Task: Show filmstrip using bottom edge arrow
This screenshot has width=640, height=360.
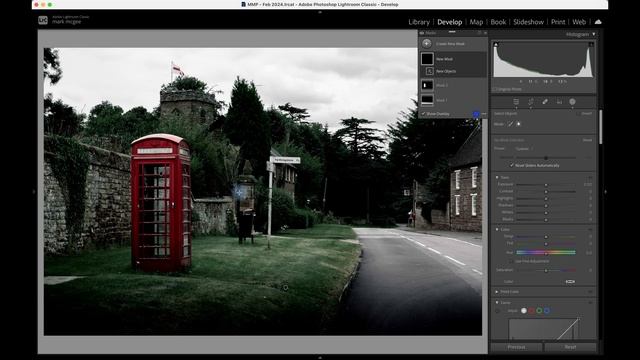Action: pos(320,358)
